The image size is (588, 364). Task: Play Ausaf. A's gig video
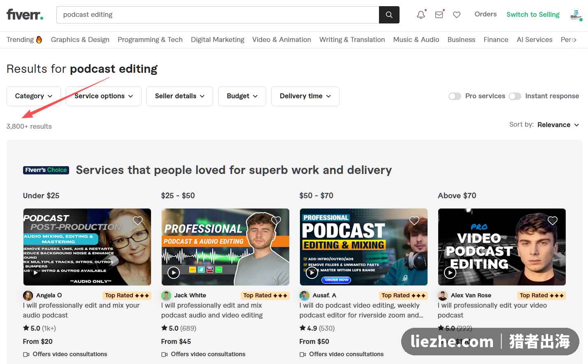click(x=312, y=272)
